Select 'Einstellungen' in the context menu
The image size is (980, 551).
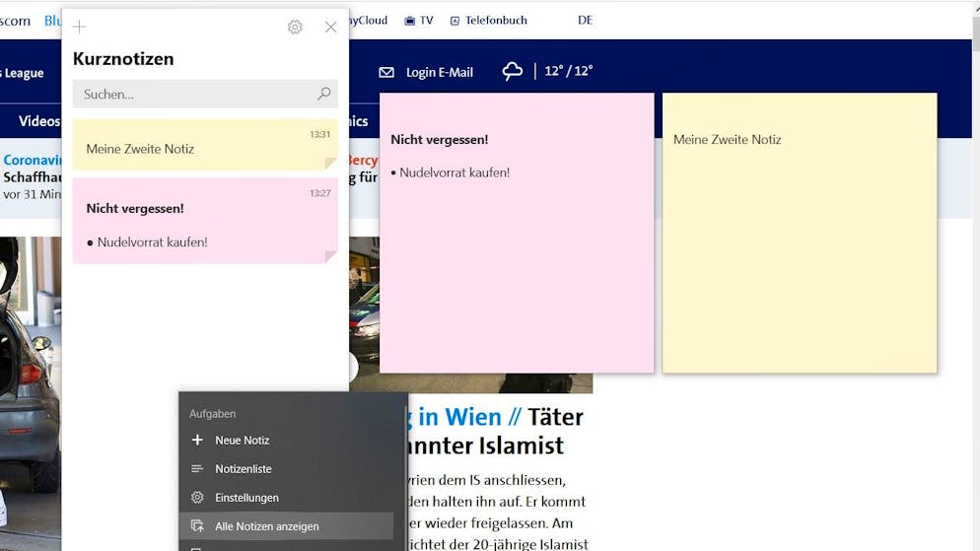(246, 498)
